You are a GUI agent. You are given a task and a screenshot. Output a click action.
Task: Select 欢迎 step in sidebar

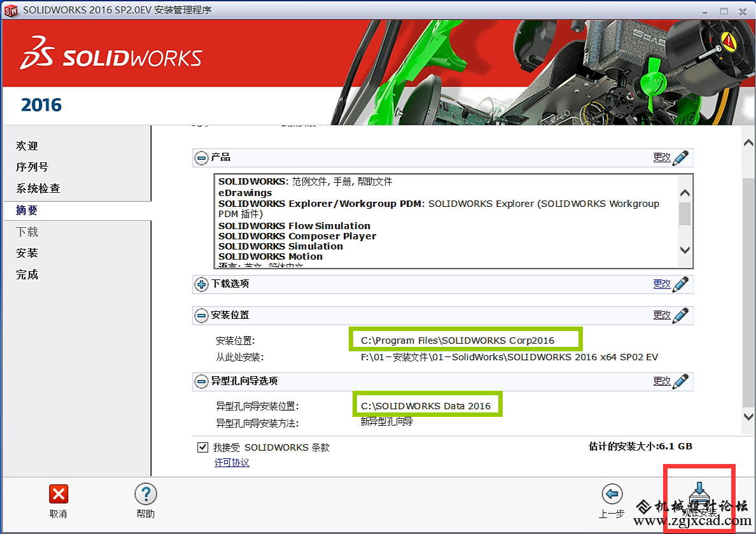(x=27, y=146)
